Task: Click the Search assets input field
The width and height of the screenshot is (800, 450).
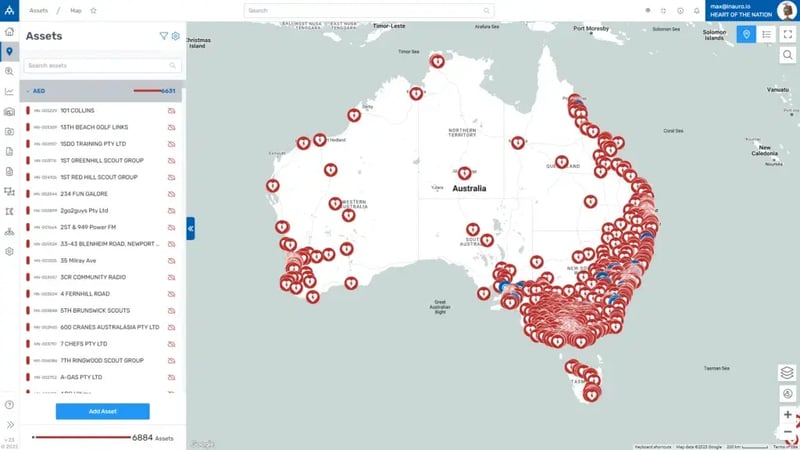Action: [98, 65]
